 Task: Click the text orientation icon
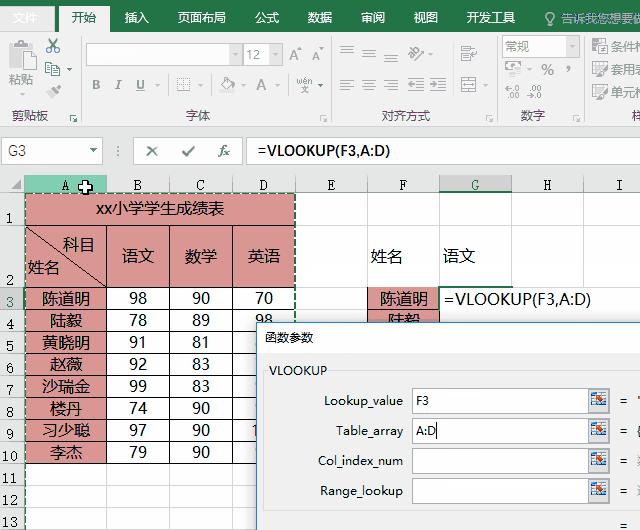[416, 53]
